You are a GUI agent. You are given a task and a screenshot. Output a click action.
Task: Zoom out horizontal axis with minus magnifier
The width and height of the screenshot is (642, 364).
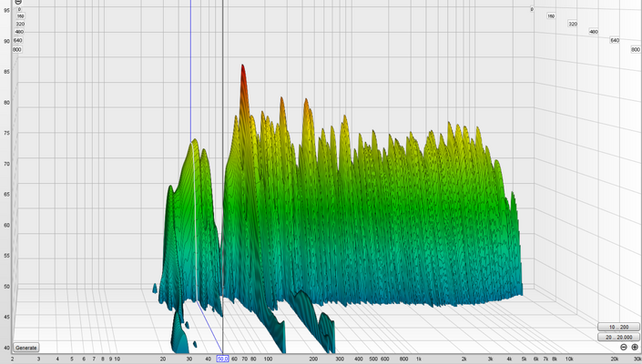pyautogui.click(x=624, y=348)
